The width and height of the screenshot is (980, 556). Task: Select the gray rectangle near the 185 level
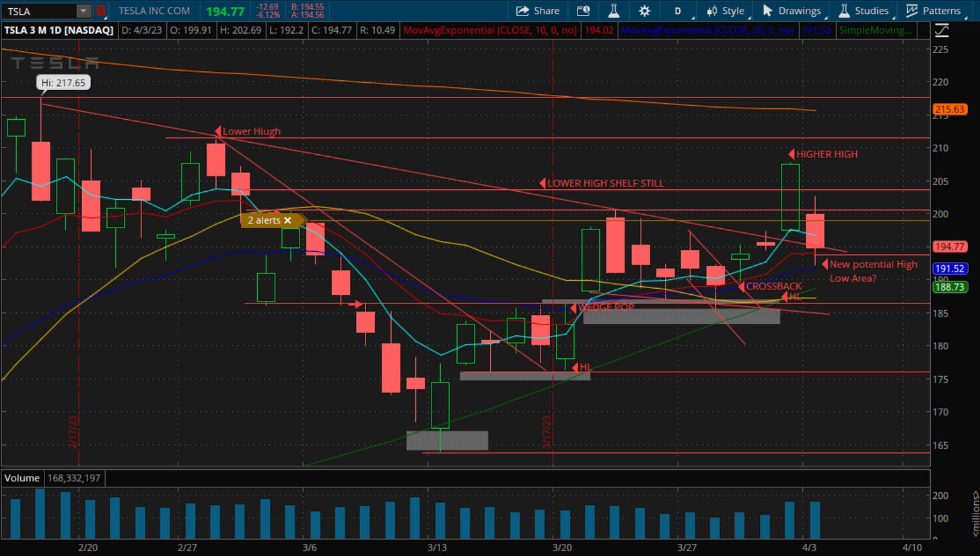(681, 316)
